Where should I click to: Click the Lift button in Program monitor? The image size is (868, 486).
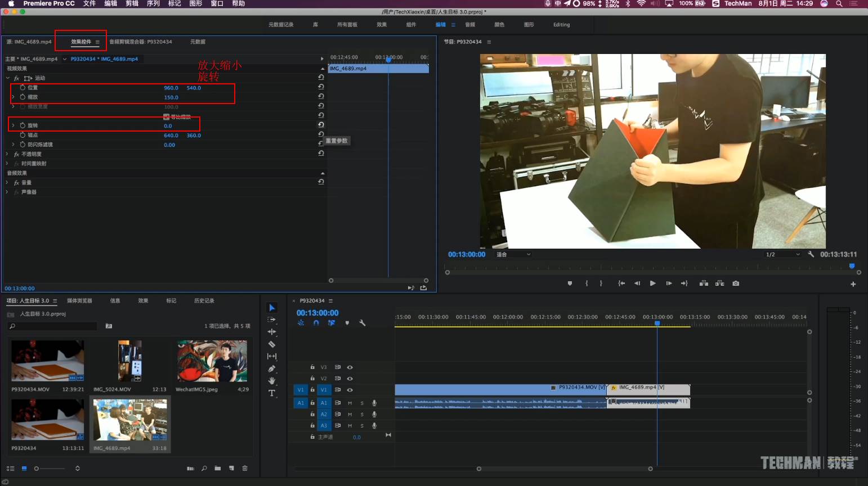click(704, 283)
